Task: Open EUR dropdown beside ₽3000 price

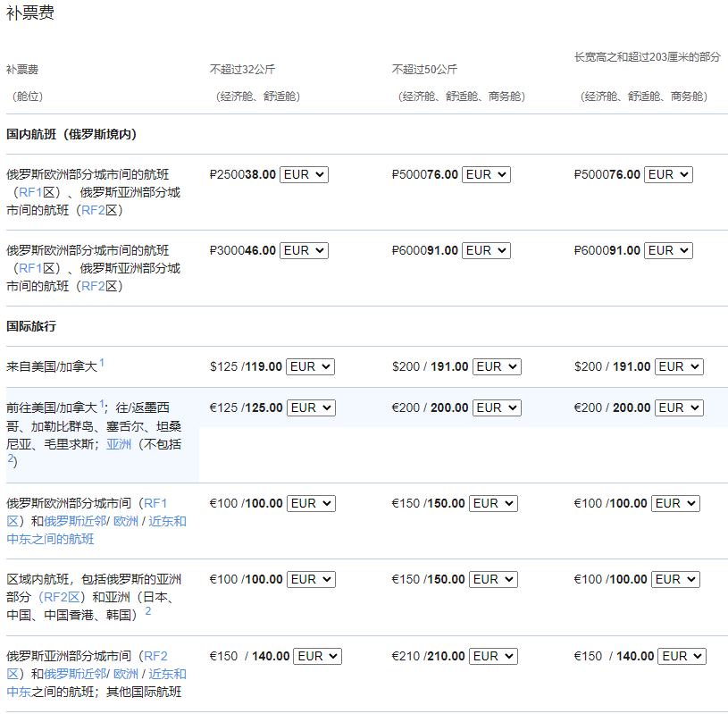Action: (x=304, y=250)
